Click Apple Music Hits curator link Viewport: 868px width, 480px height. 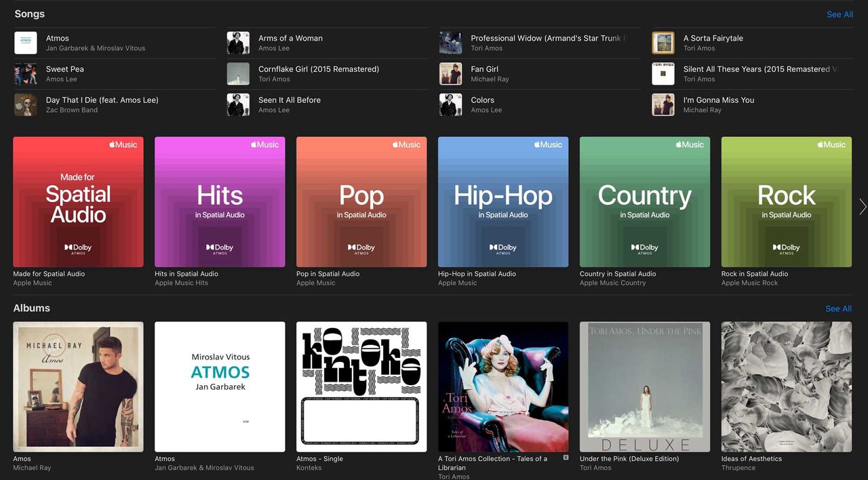[181, 283]
